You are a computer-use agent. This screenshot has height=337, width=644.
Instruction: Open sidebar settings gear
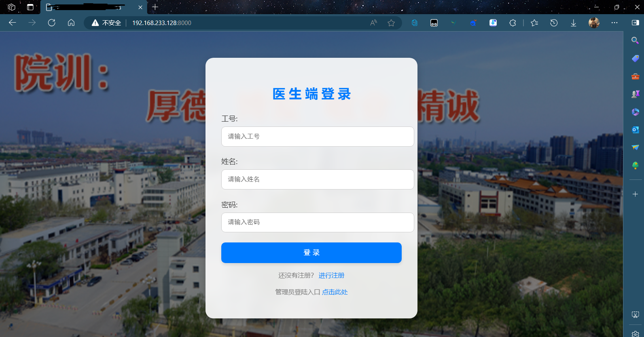635,334
